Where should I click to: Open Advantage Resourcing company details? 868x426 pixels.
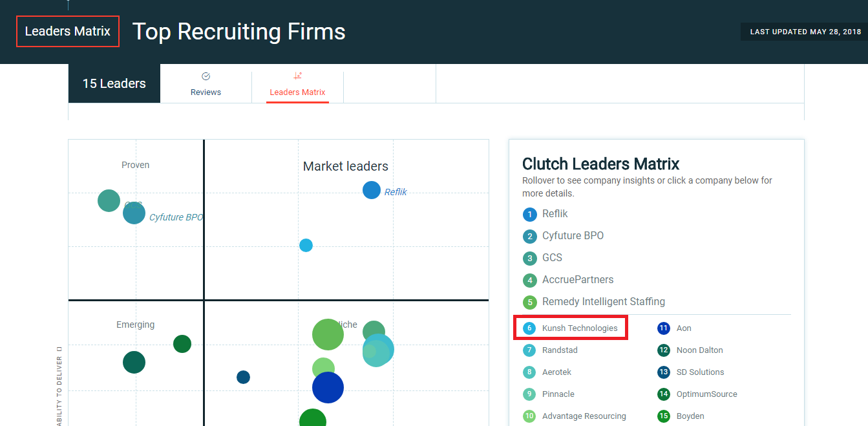(584, 416)
